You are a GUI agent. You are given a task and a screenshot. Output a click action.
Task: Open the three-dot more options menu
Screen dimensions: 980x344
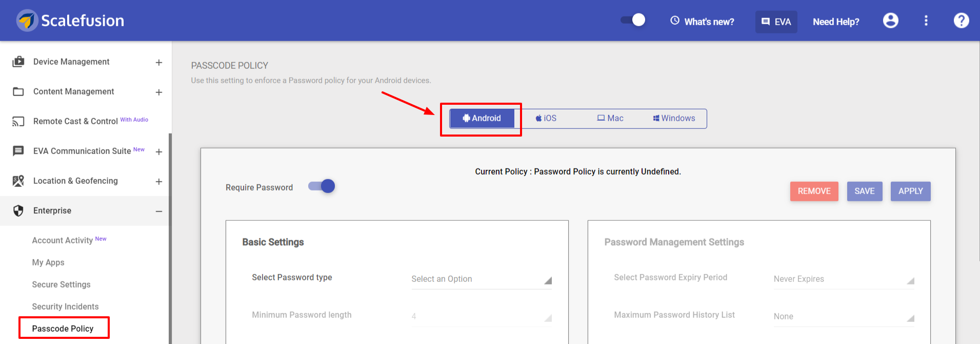[x=926, y=21]
